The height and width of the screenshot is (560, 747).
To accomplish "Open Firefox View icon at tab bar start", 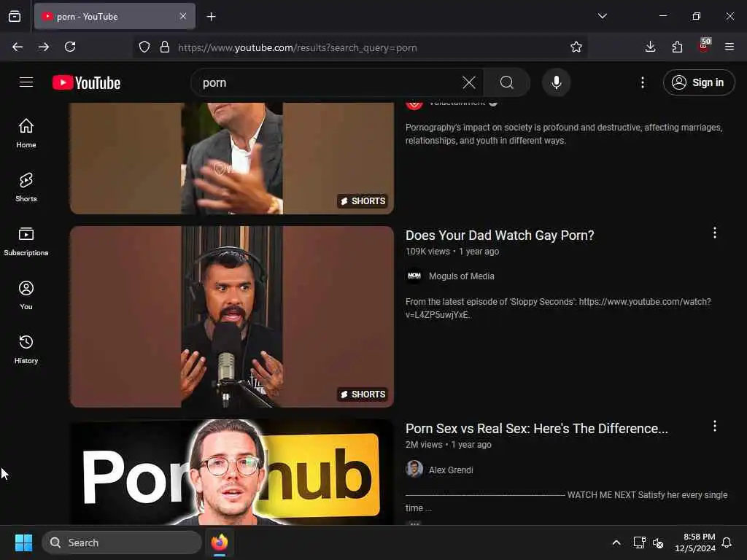I will (15, 17).
